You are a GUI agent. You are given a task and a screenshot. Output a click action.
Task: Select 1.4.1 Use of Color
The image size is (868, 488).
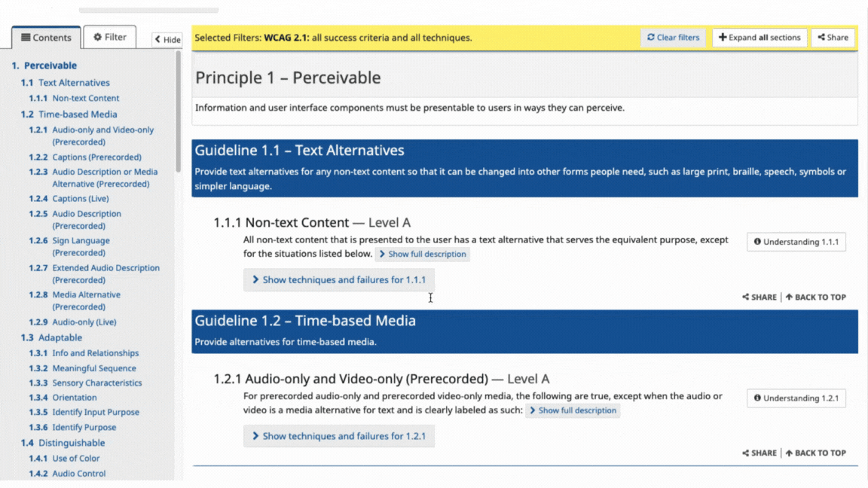[x=64, y=458]
